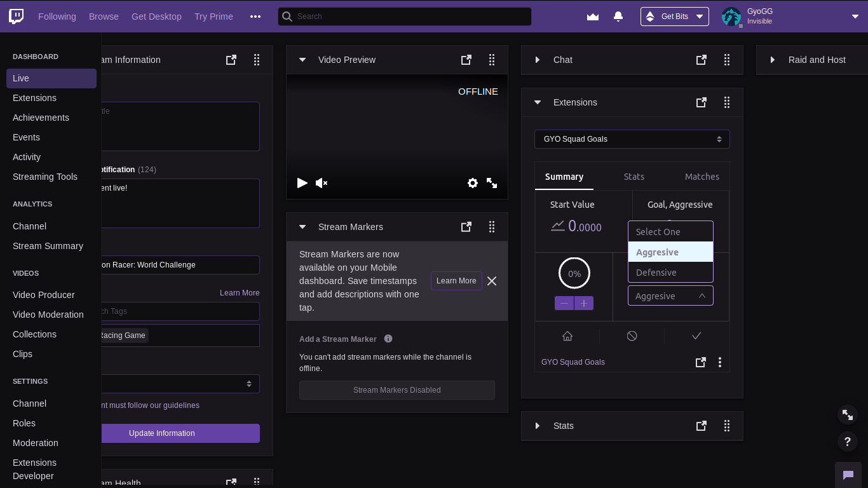The width and height of the screenshot is (868, 488).
Task: Open the more options ellipsis in top nav
Action: [x=255, y=17]
